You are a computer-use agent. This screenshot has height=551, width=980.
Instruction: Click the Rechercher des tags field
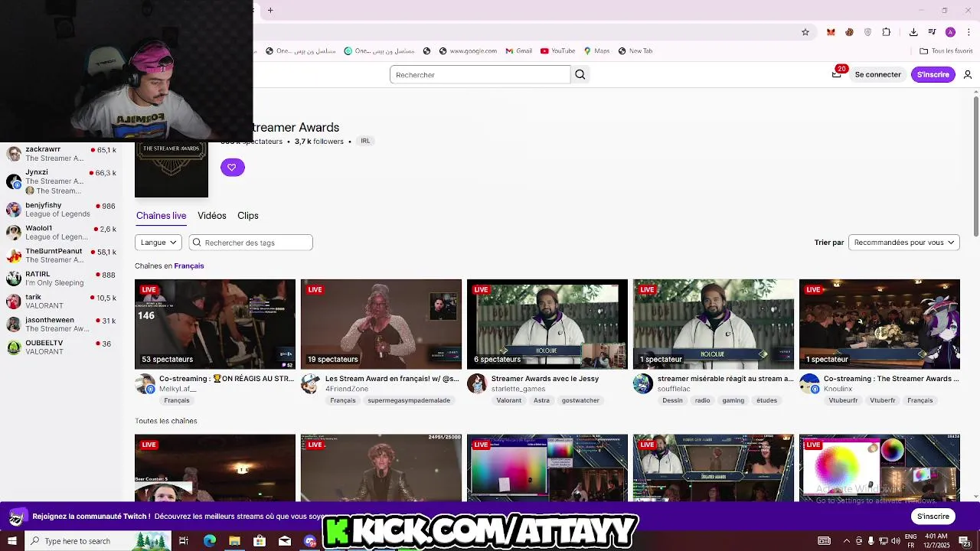coord(251,243)
